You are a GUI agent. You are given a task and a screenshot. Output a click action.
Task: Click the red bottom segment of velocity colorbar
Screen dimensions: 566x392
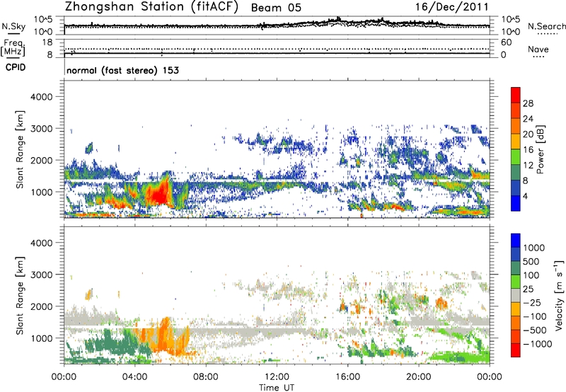pyautogui.click(x=516, y=350)
